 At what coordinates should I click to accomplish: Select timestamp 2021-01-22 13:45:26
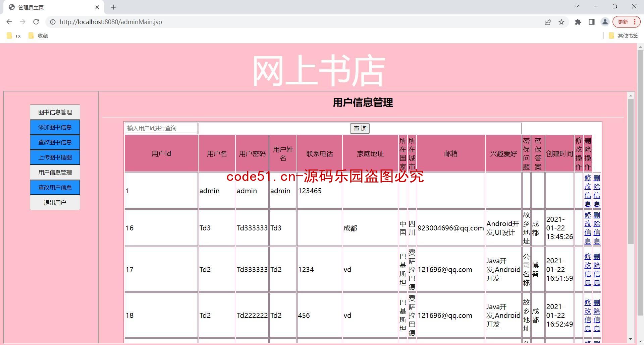click(x=559, y=228)
